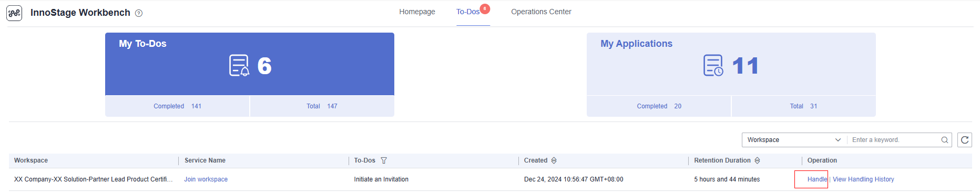Switch to the Homepage tab
This screenshot has height=192, width=980.
(x=417, y=12)
